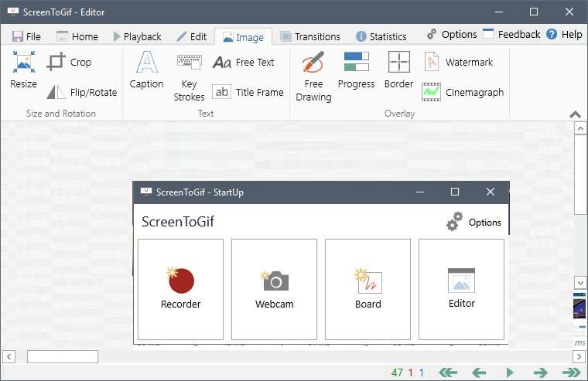This screenshot has height=381, width=588.
Task: Click the right arrow of frame list scrollbar
Action: [579, 356]
